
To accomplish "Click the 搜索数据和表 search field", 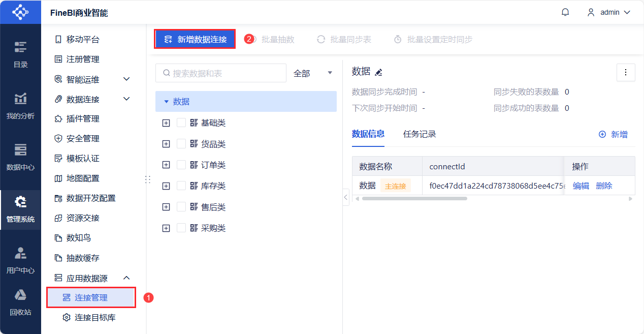I will point(221,73).
